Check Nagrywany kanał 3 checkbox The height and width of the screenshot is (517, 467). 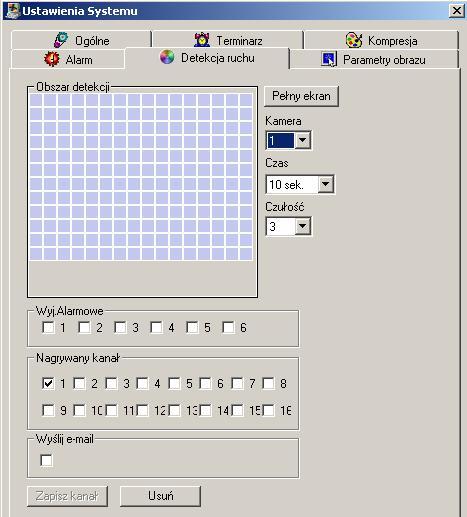(111, 383)
